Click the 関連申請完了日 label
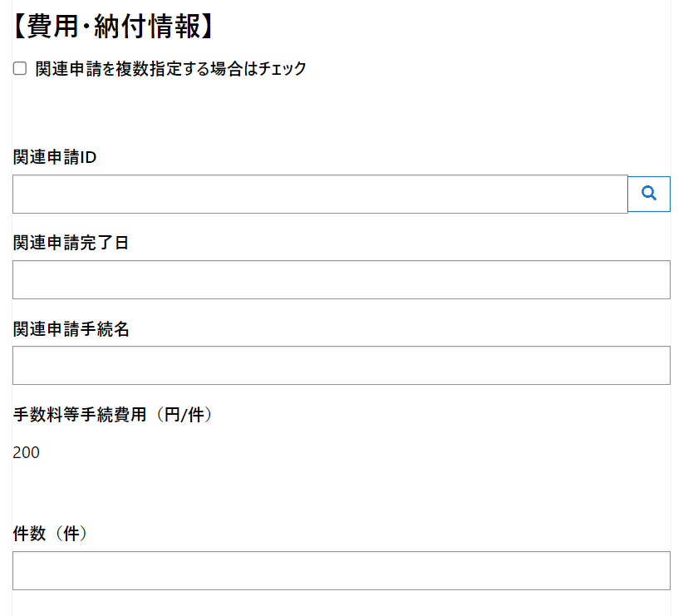 71,244
